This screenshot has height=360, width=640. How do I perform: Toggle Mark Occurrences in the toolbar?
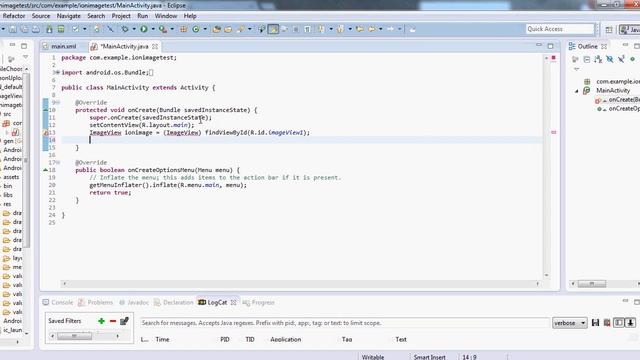pos(273,29)
